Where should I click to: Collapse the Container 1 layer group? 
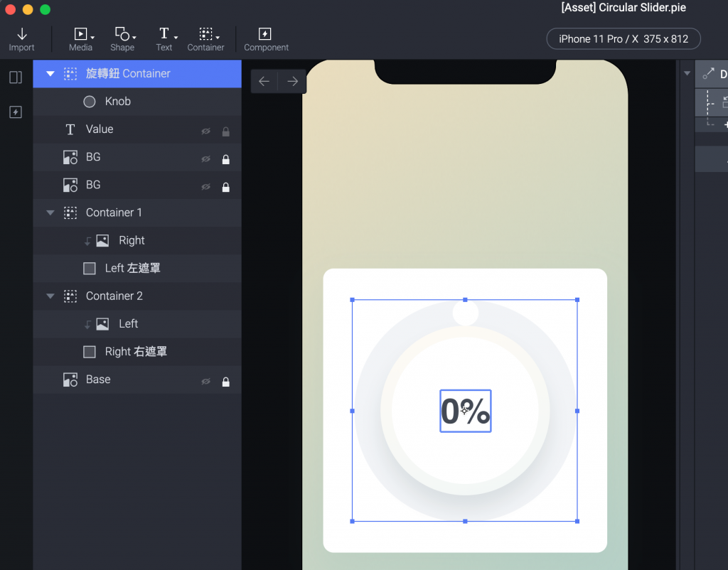(x=50, y=213)
